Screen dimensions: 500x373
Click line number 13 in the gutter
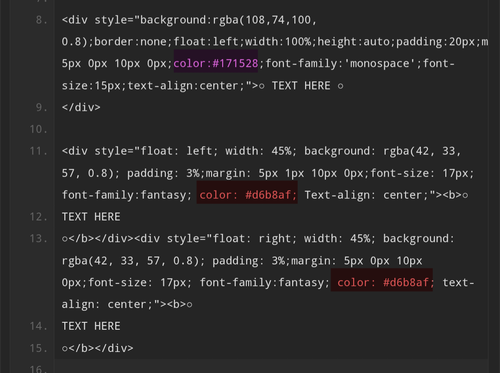pos(38,239)
